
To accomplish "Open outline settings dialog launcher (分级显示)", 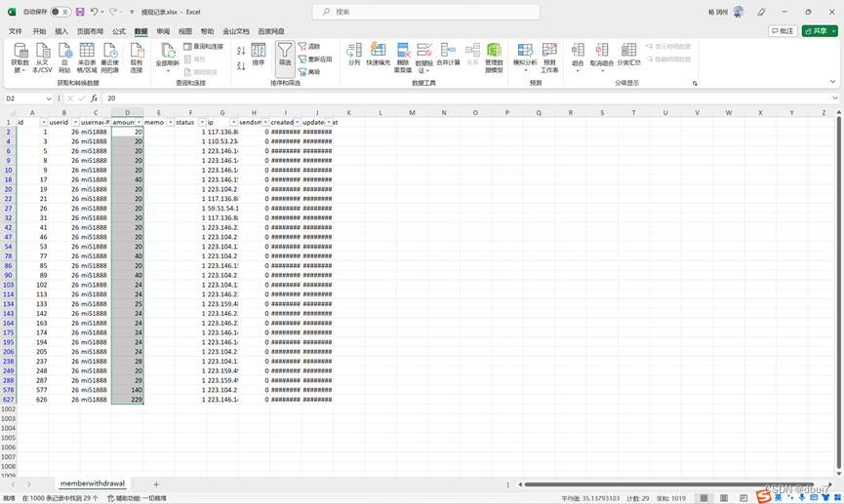I will click(x=695, y=84).
